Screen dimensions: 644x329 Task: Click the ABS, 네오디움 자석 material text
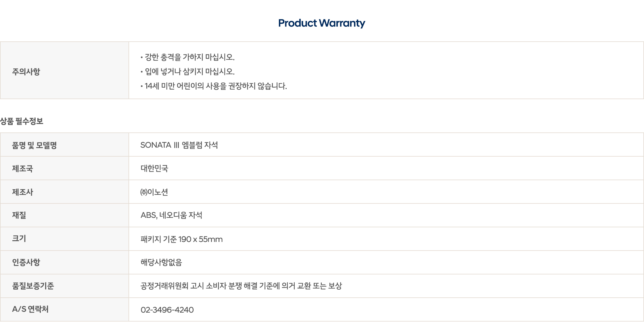point(171,215)
